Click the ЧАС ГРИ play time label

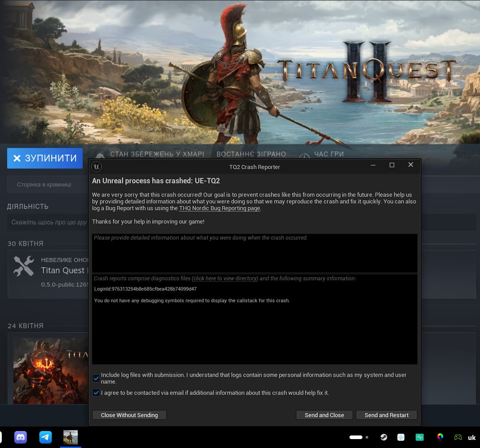pos(329,154)
